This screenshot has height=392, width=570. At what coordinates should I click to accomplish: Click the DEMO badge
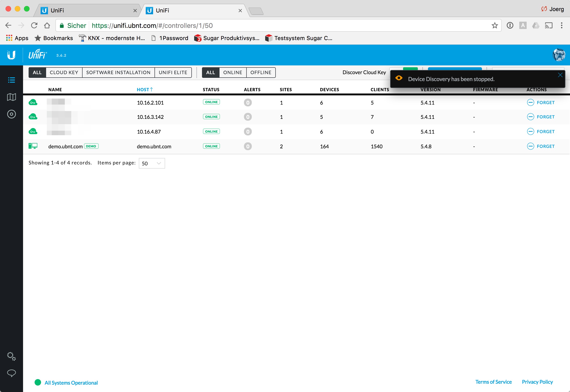click(91, 146)
